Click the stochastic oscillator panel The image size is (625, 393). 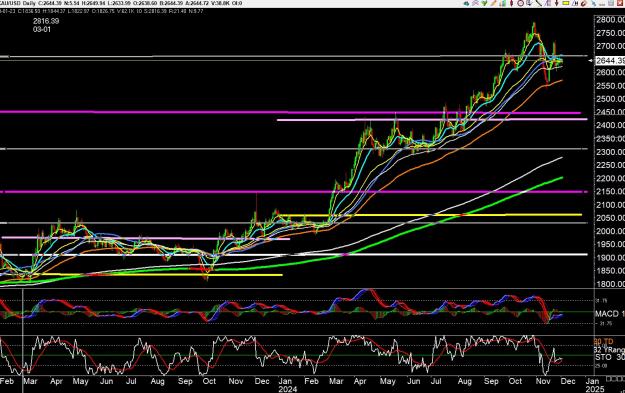pos(297,356)
